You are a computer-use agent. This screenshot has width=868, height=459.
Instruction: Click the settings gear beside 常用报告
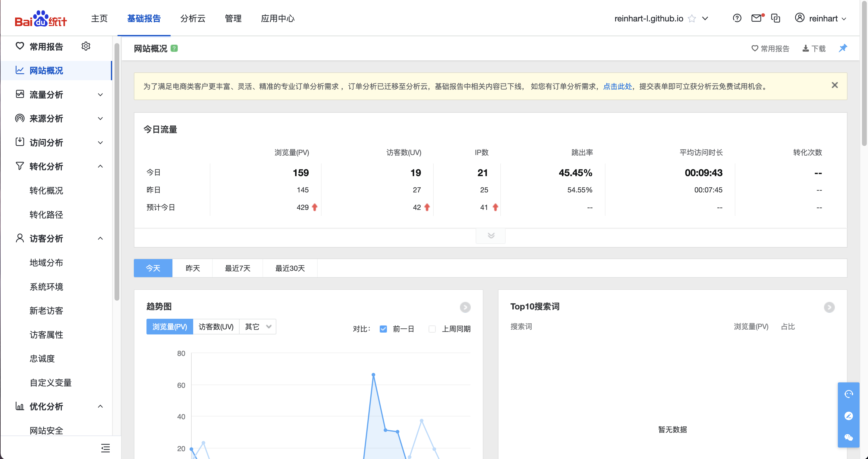(x=86, y=46)
